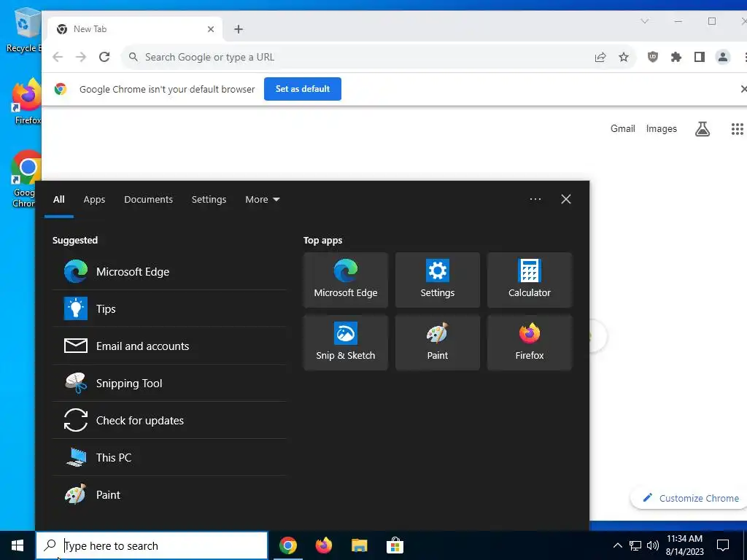Switch to the Apps search tab
The image size is (747, 560).
pos(94,200)
